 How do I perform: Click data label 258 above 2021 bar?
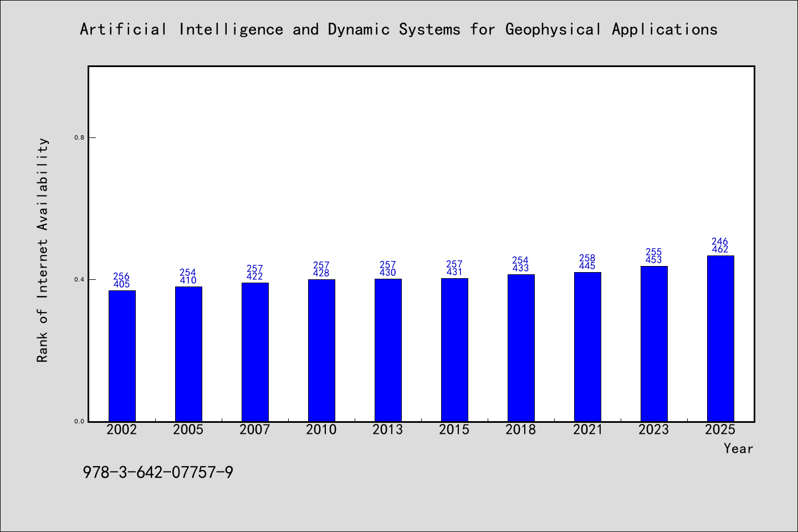click(587, 258)
